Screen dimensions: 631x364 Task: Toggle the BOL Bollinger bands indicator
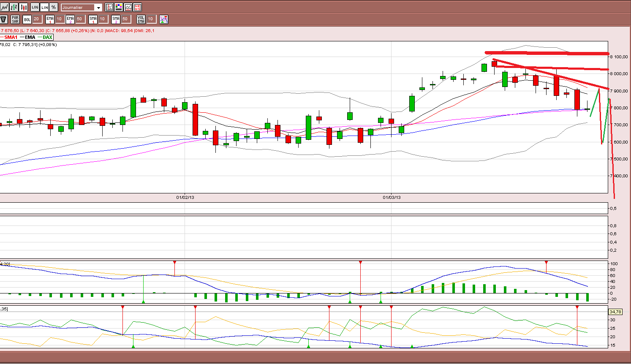click(27, 19)
